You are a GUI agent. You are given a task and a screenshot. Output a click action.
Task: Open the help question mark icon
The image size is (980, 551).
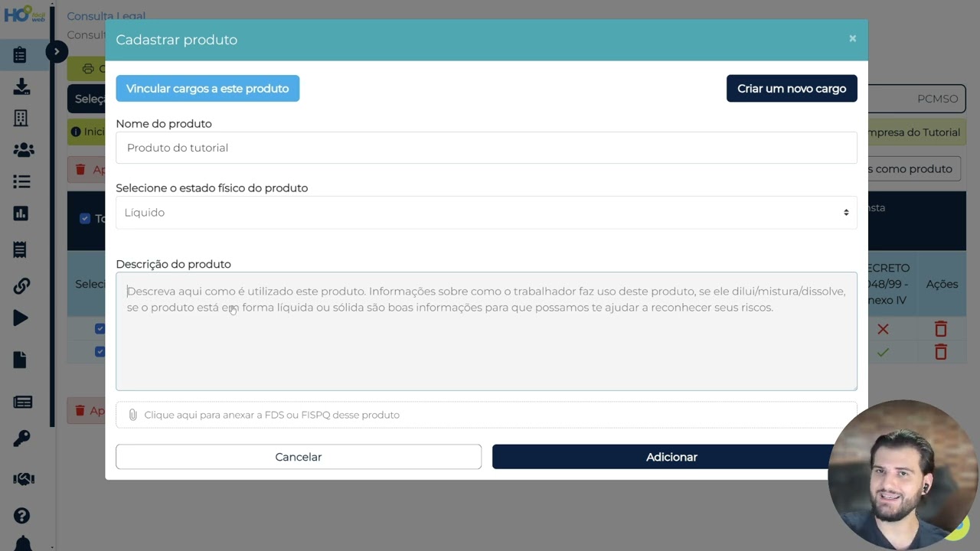(21, 516)
